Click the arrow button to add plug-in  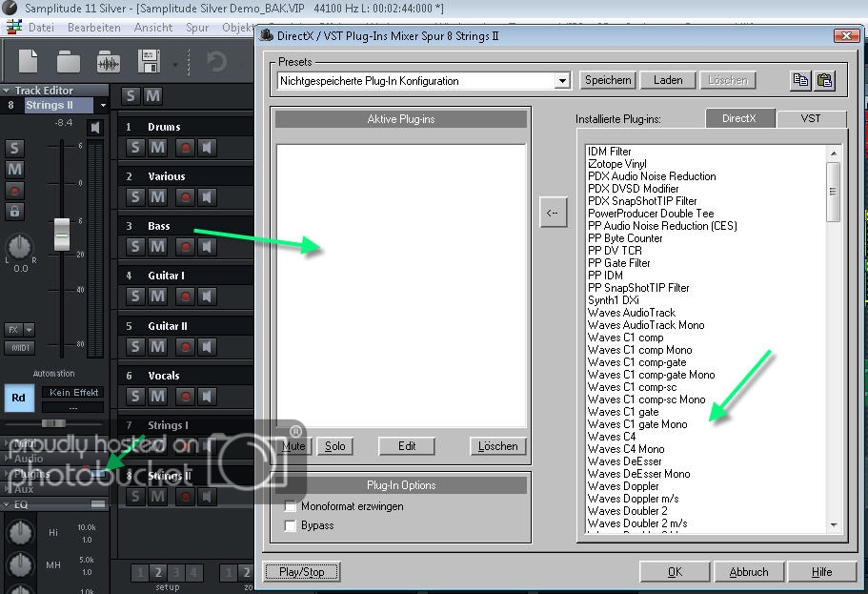click(553, 213)
